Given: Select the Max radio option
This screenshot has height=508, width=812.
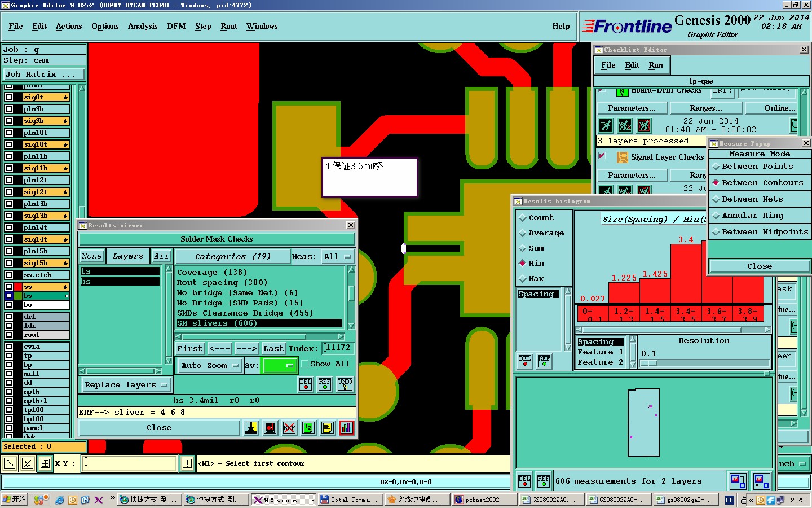Looking at the screenshot, I should point(523,279).
